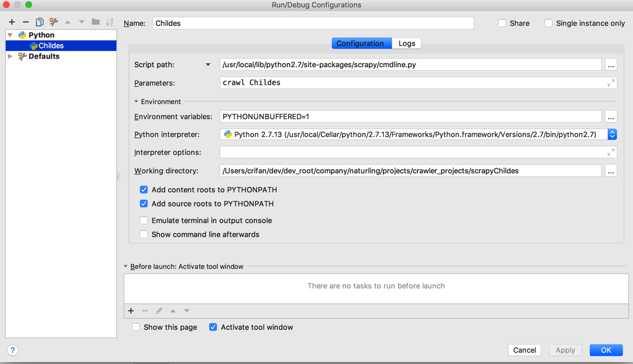Click the new folder icon in toolbar

click(x=96, y=22)
